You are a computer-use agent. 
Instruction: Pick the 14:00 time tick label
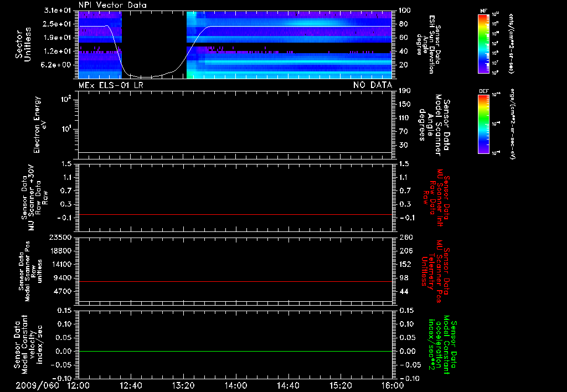[235, 385]
